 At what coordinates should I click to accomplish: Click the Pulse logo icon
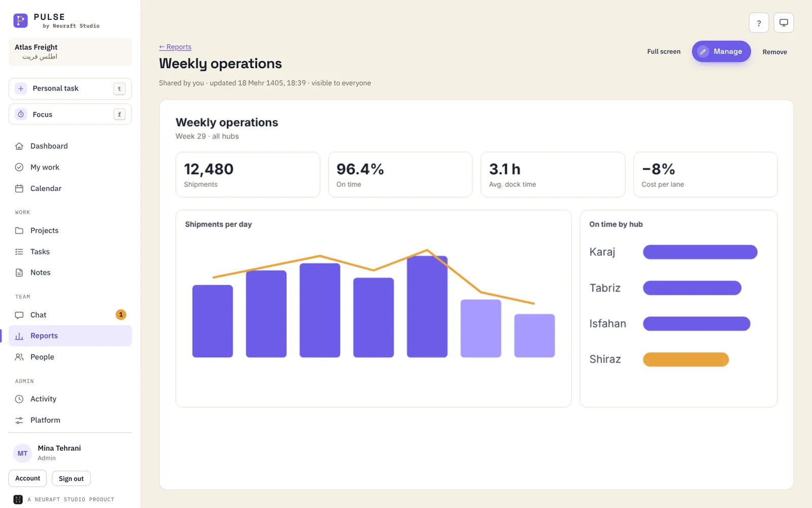20,20
